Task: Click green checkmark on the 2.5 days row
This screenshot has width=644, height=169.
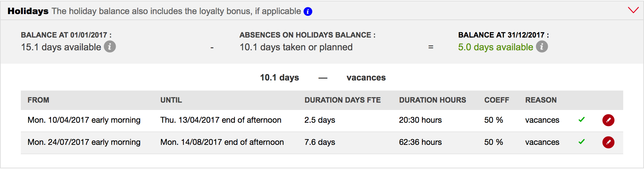Action: pos(582,119)
